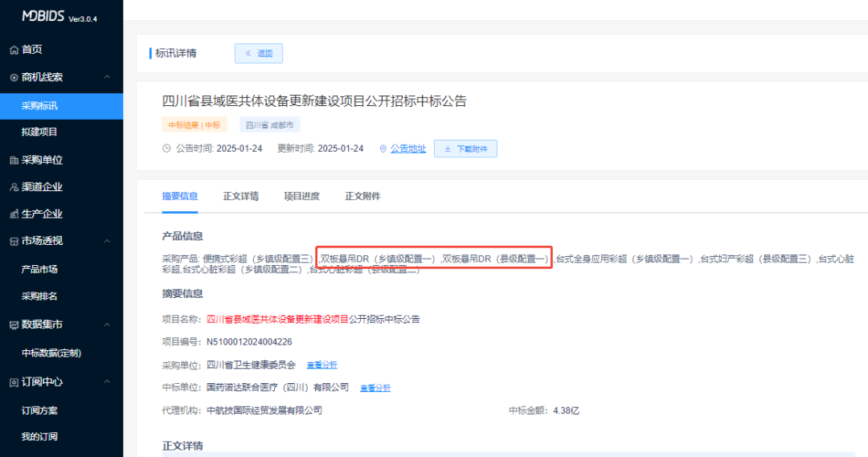Click the location pin before 公告地址

coord(383,149)
